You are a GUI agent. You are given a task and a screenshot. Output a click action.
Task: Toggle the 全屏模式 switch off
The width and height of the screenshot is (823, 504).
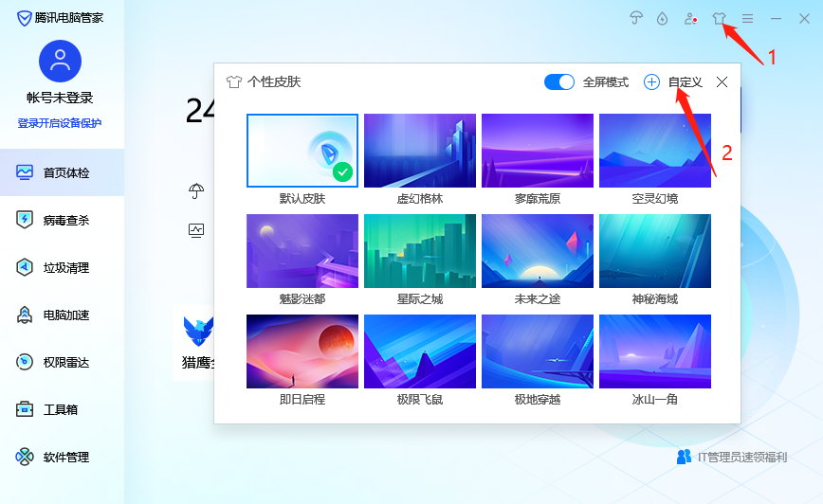[x=559, y=81]
